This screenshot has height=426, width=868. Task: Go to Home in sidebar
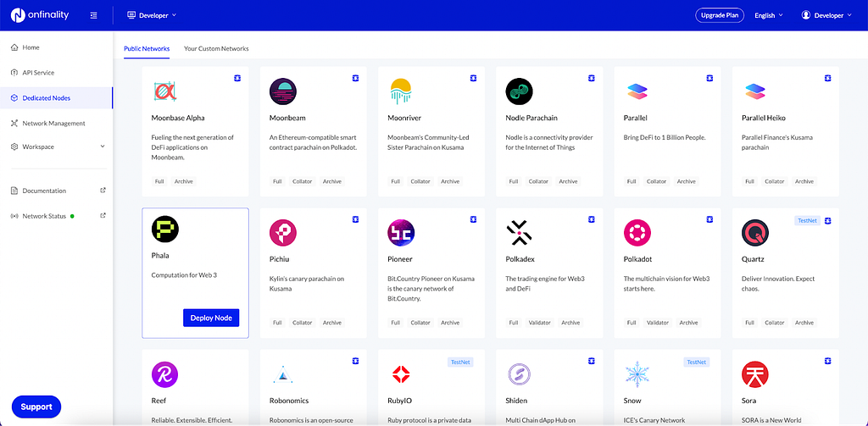[x=25, y=47]
